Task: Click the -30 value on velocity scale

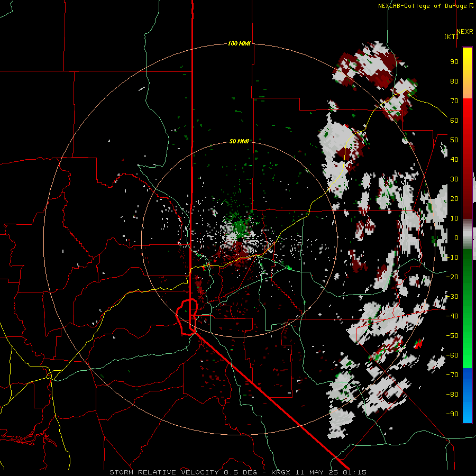Action: [452, 297]
